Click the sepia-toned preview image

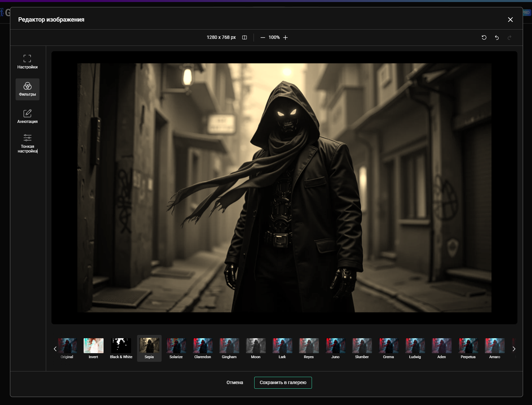(x=284, y=188)
